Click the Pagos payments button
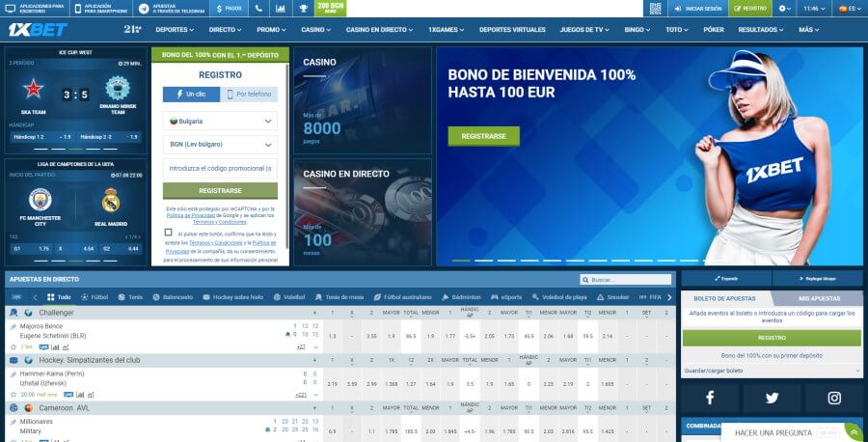The width and height of the screenshot is (868, 442). (230, 9)
